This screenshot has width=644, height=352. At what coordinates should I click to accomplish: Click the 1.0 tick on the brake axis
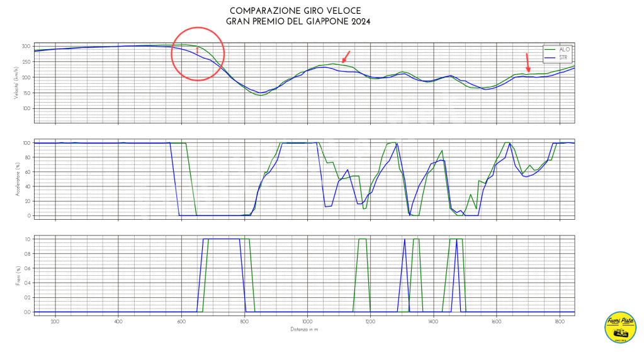(x=26, y=239)
